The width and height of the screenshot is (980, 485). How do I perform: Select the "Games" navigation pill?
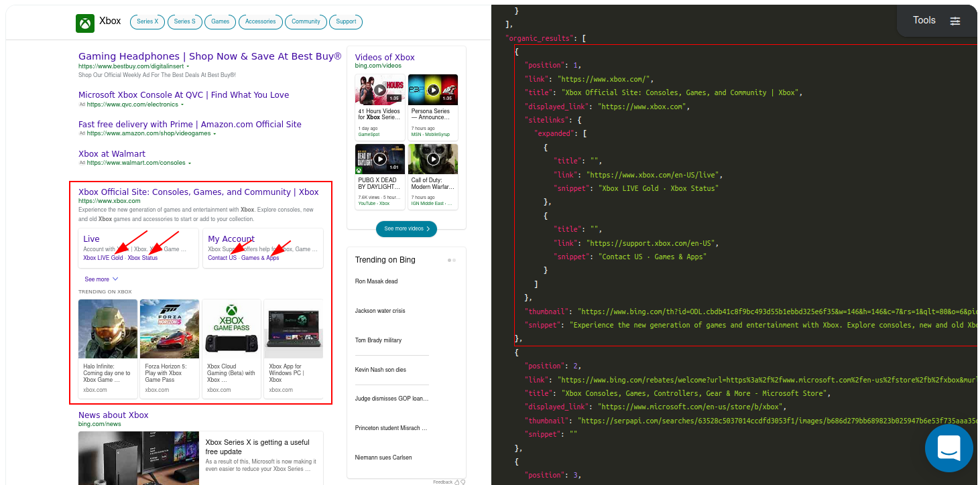(220, 21)
